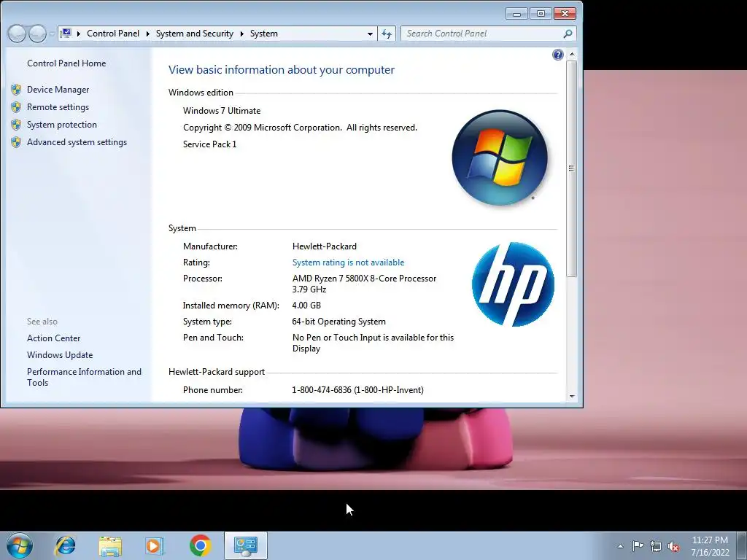Expand the chevron before Control Panel breadcrumb
The height and width of the screenshot is (560, 747).
click(79, 34)
